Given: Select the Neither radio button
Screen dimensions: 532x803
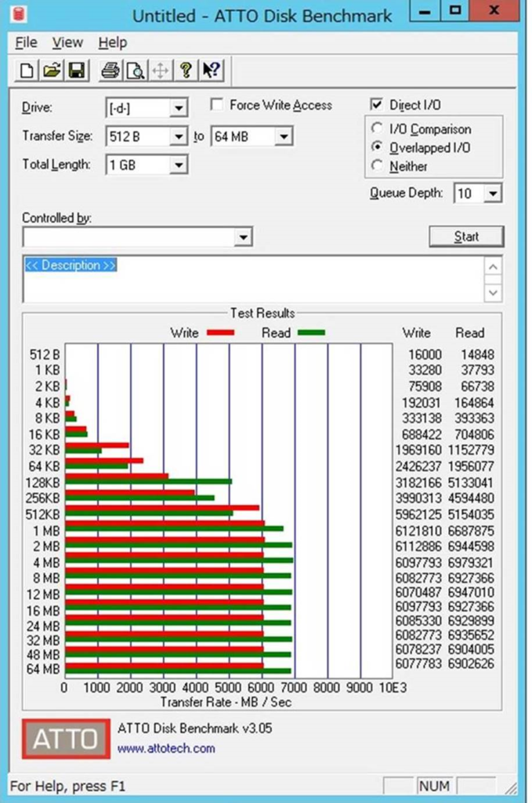Looking at the screenshot, I should pyautogui.click(x=377, y=165).
